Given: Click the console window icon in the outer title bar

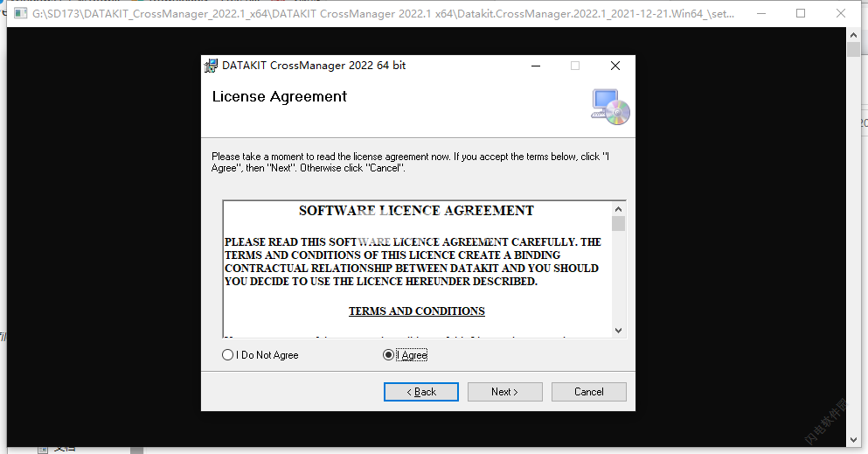Looking at the screenshot, I should 20,13.
